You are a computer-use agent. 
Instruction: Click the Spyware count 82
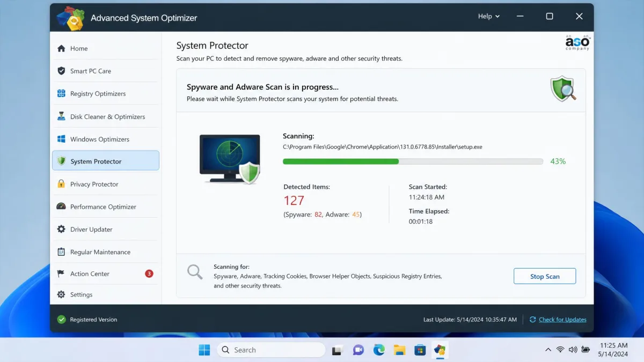(x=318, y=215)
